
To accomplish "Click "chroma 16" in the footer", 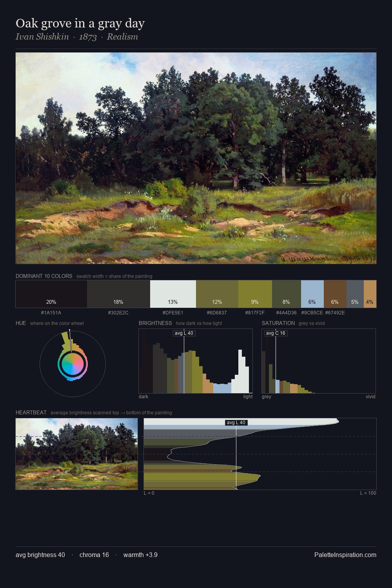I will pyautogui.click(x=94, y=555).
